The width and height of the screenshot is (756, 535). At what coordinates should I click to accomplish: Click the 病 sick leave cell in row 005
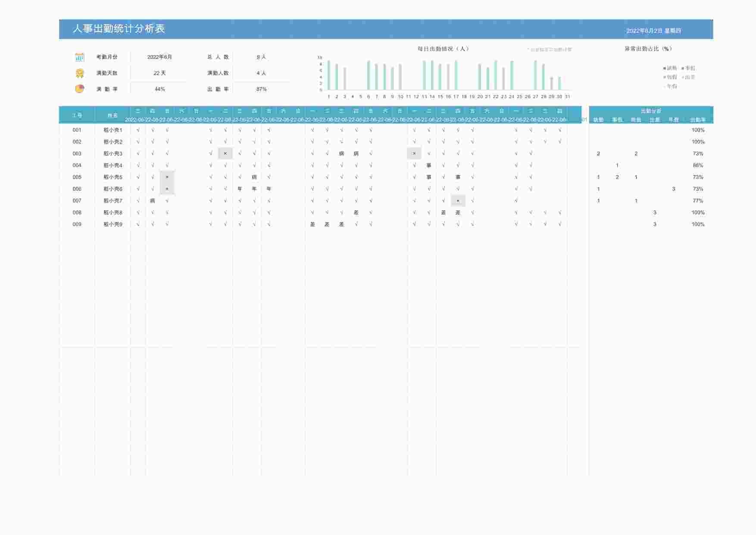pyautogui.click(x=254, y=177)
